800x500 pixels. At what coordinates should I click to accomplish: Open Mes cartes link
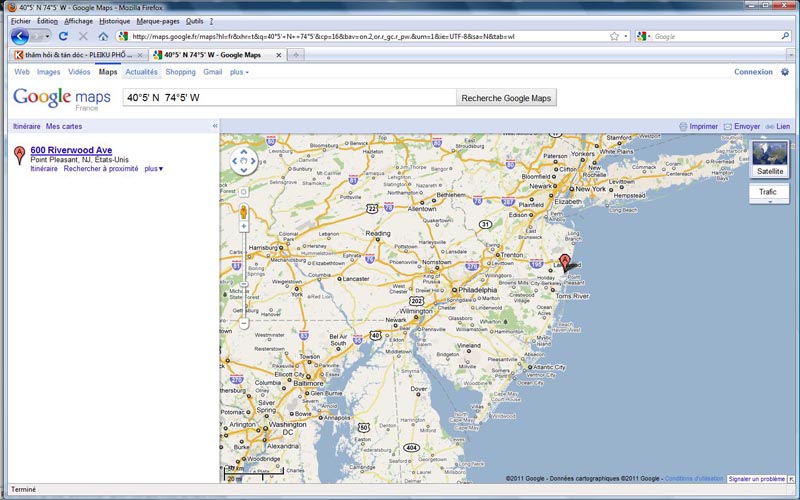[64, 126]
